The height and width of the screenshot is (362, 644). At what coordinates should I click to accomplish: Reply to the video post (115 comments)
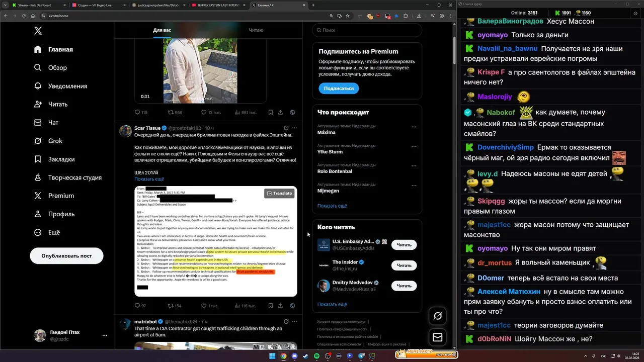click(141, 113)
